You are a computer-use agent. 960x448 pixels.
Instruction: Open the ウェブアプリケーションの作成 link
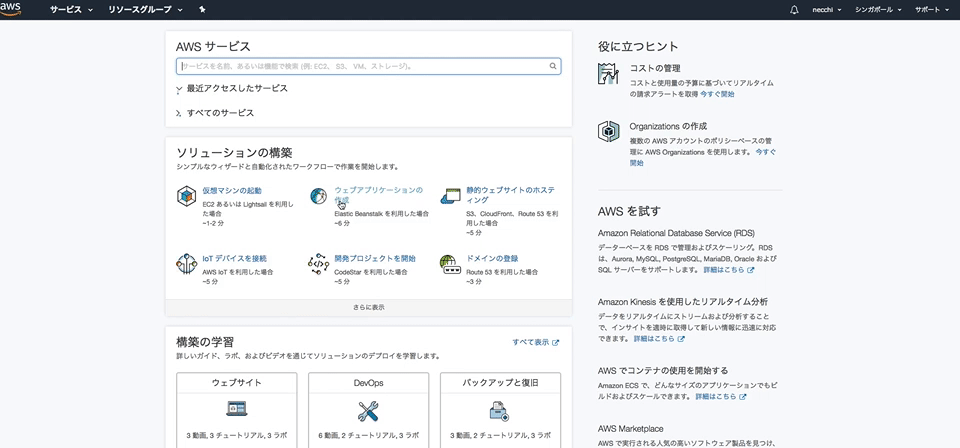[x=378, y=195]
